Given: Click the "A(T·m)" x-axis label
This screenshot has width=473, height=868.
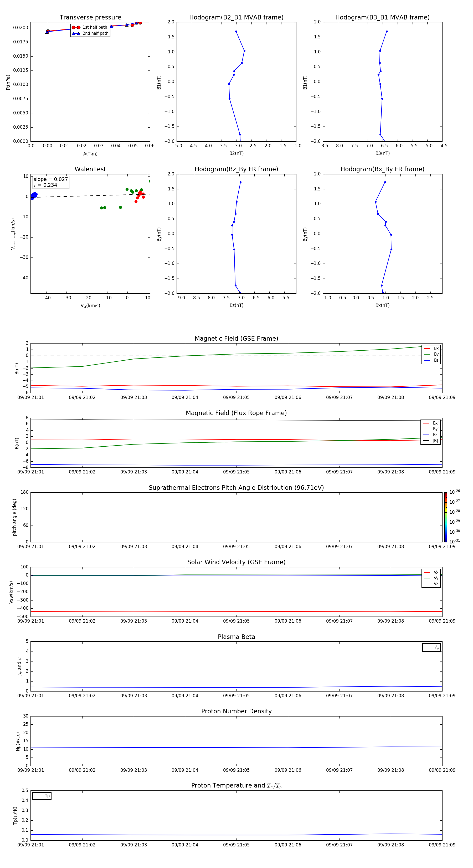Looking at the screenshot, I should click(x=90, y=154).
